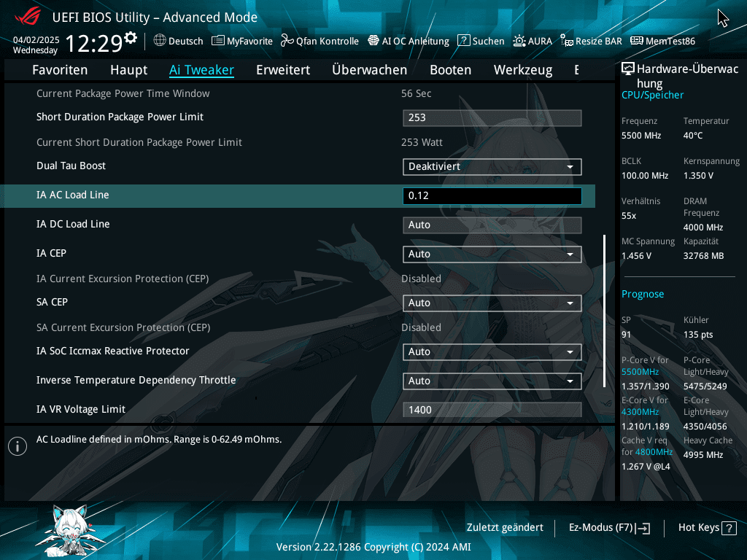Click the Hot Keys question mark icon

729,528
